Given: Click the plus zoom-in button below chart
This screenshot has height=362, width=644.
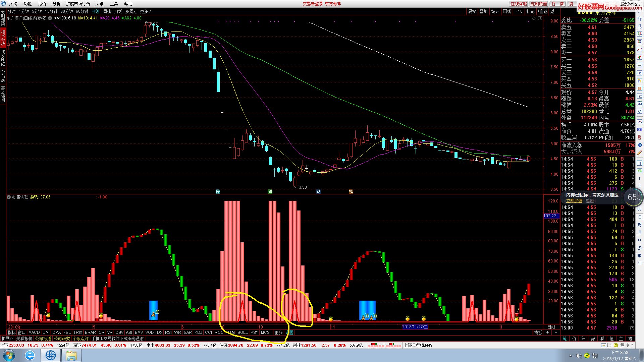Looking at the screenshot, I should (x=548, y=333).
